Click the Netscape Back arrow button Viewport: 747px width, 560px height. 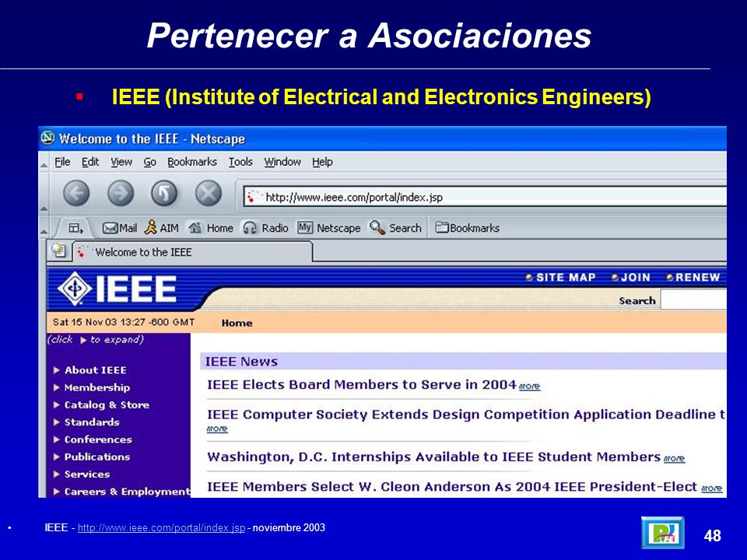(x=76, y=194)
